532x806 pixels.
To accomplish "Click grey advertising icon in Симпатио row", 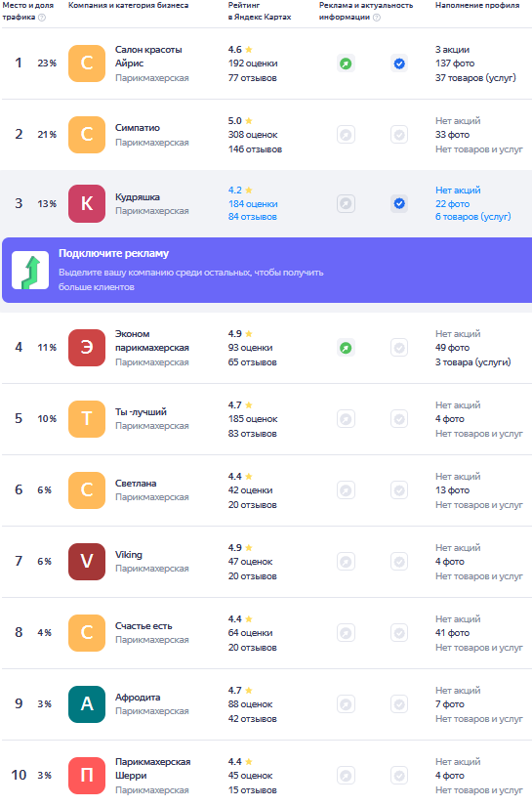I will point(347,135).
